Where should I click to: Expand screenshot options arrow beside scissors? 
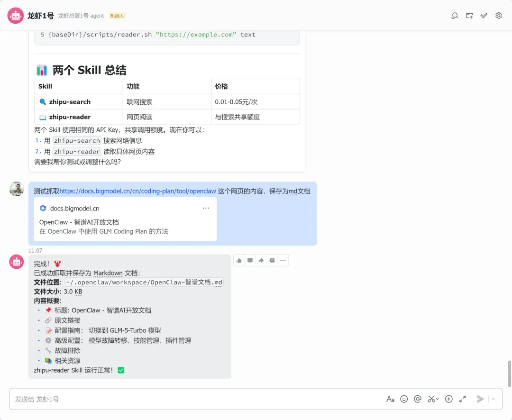438,399
